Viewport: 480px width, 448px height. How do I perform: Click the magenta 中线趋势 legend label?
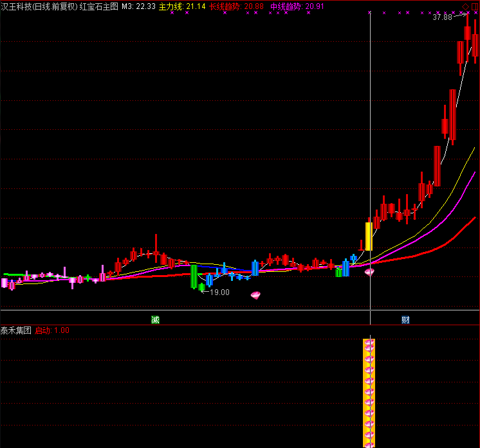pyautogui.click(x=285, y=6)
